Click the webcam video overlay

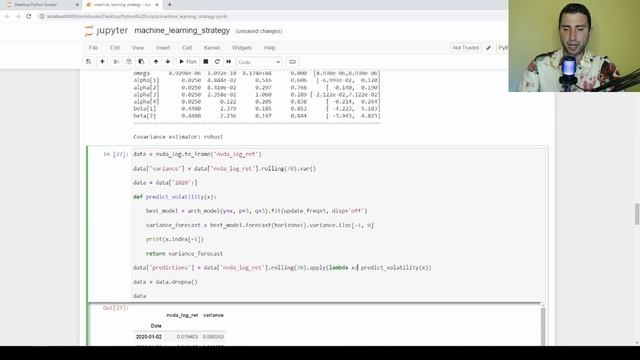574,46
